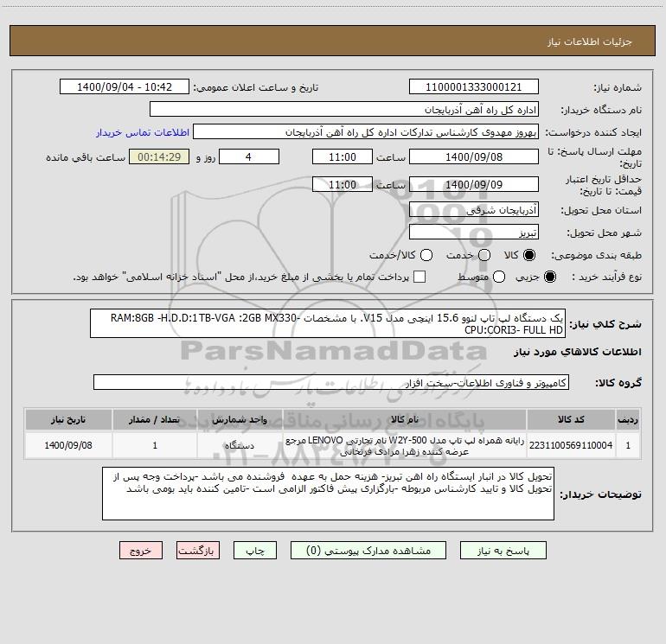
Task: Click the buyer notes text area
Action: 328,494
